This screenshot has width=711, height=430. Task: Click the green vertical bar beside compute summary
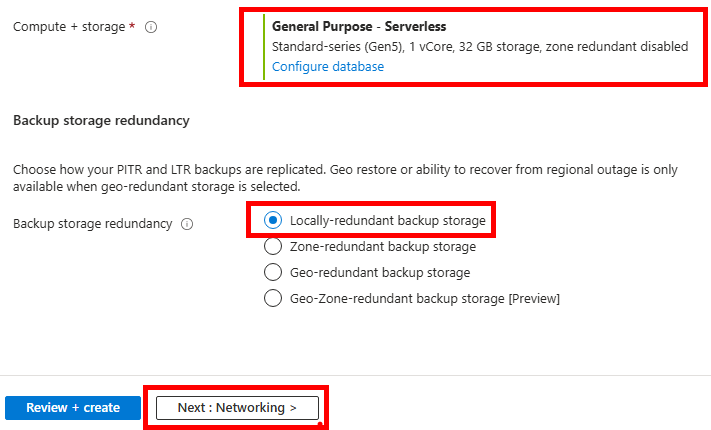pos(264,47)
